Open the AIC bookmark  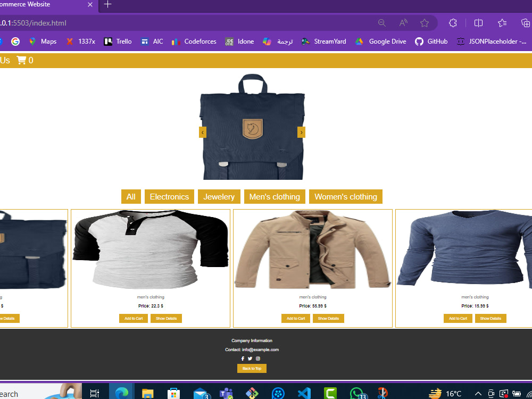[152, 41]
